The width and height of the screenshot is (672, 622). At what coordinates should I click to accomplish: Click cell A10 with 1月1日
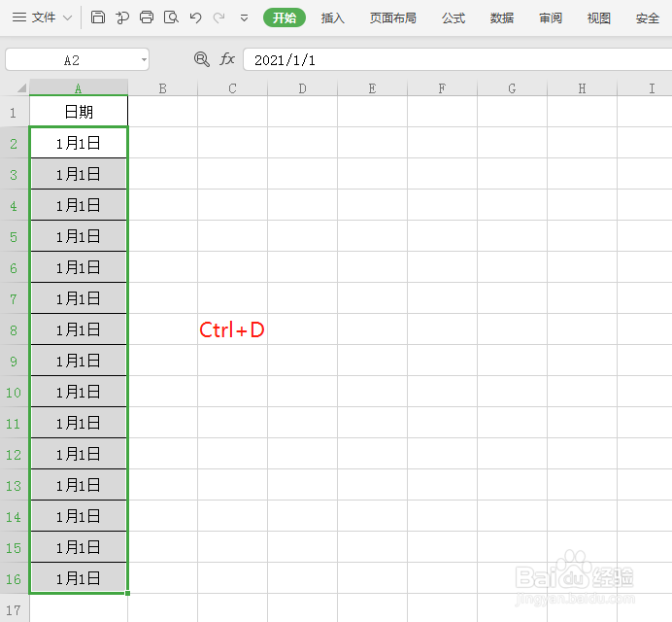[79, 392]
